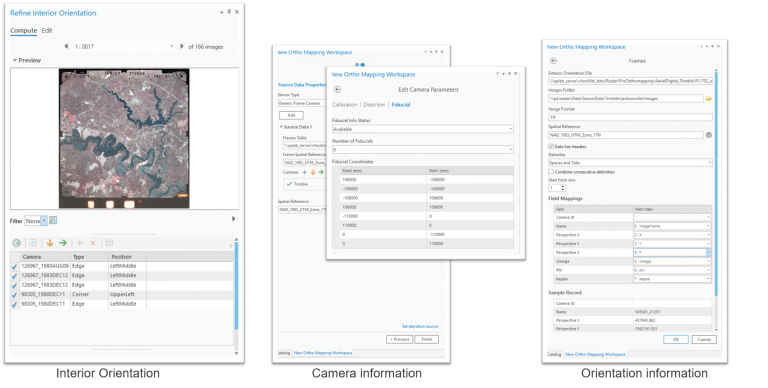Toggle checkbox for 98305_1980DEC11 Edge row
This screenshot has height=388, width=768.
click(x=14, y=304)
